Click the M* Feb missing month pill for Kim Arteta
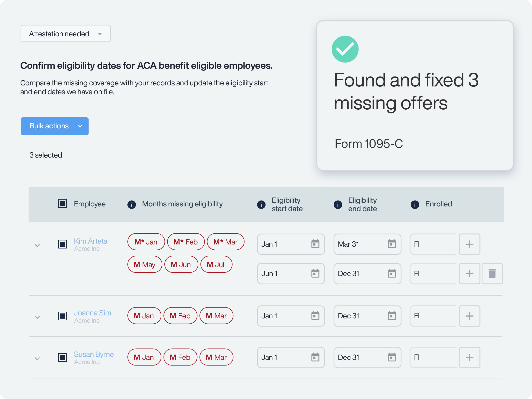This screenshot has height=399, width=532. click(186, 242)
